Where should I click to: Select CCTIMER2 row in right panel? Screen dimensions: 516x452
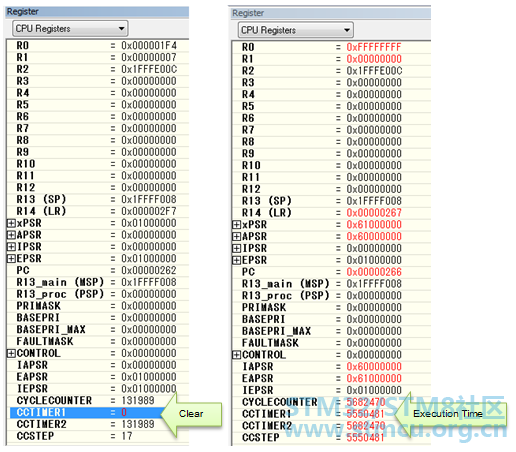click(x=331, y=426)
